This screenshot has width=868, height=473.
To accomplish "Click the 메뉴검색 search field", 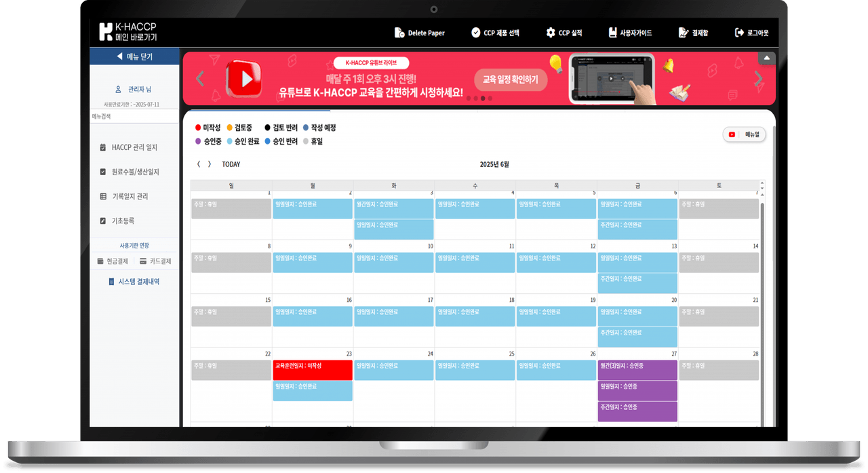I will pyautogui.click(x=134, y=117).
